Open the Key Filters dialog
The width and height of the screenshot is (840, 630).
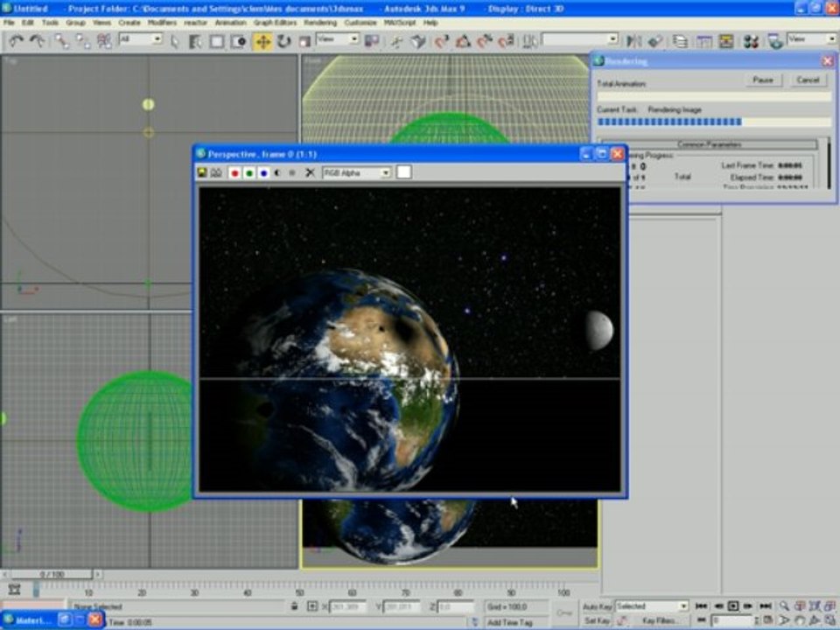pyautogui.click(x=660, y=620)
